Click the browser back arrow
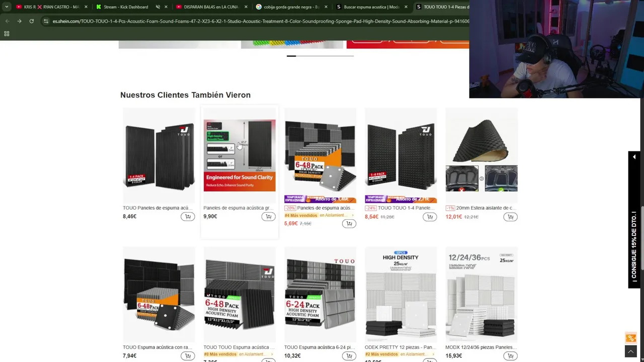644x362 pixels. pyautogui.click(x=7, y=21)
